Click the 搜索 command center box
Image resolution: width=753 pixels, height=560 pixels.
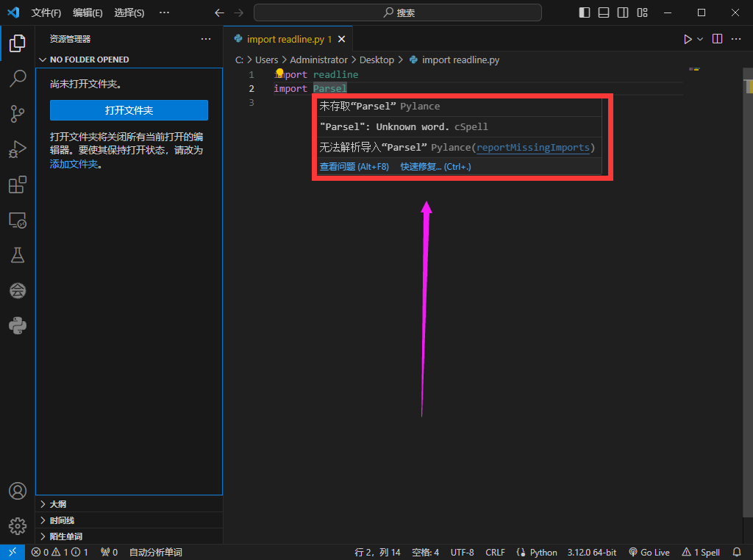[398, 12]
